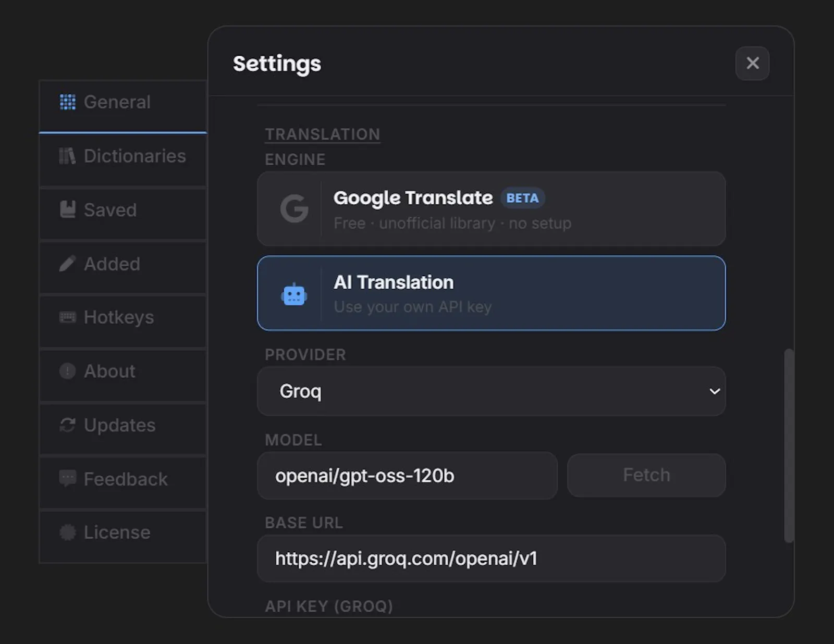Screen dimensions: 834x644
Task: Click the Saved bookmark icon
Action: coord(67,209)
